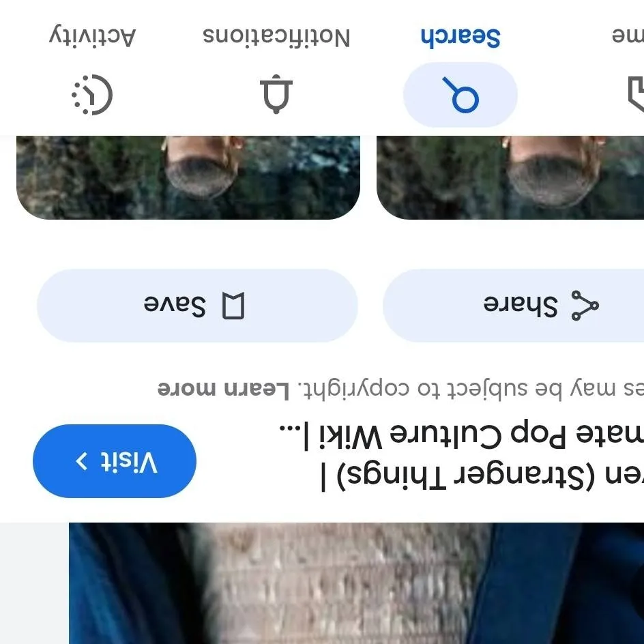
Task: Click the bookmark icon inside Save
Action: (233, 306)
